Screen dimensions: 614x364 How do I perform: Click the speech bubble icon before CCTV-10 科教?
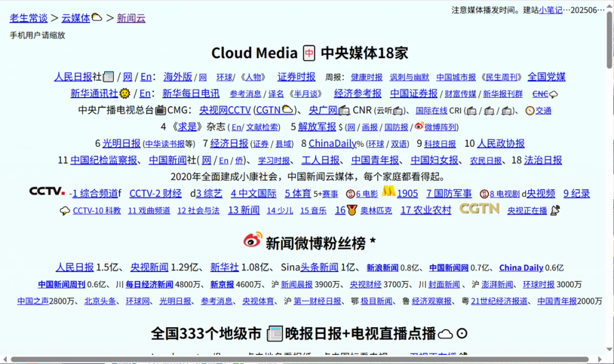point(64,211)
